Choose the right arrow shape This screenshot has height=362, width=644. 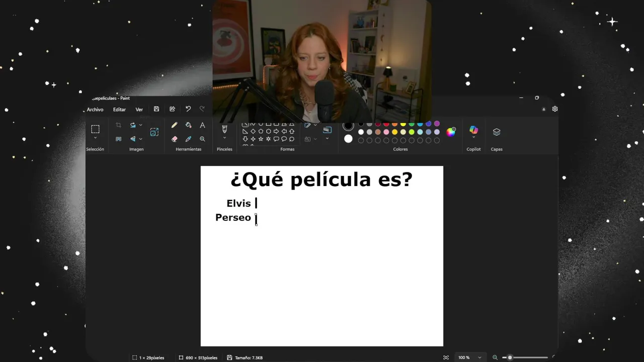pos(276,131)
